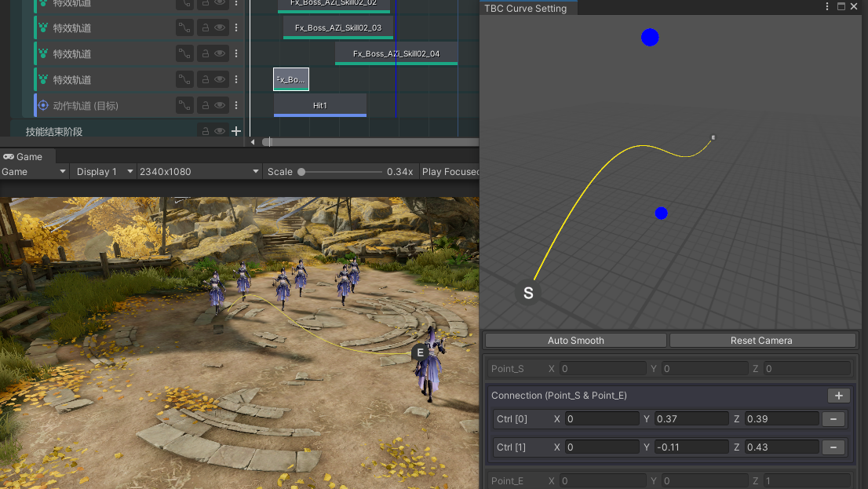Select the upper blue control point handle
868x489 pixels.
pyautogui.click(x=650, y=38)
